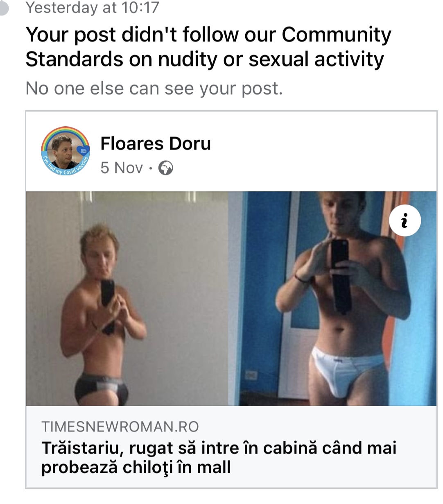Tap the gray dot beside the timestamp
Image resolution: width=443 pixels, height=504 pixels.
[x=3, y=7]
